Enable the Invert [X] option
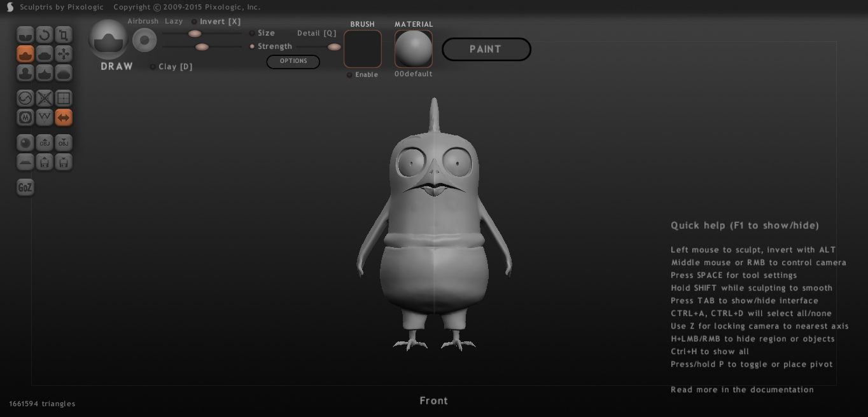This screenshot has height=417, width=868. click(195, 22)
